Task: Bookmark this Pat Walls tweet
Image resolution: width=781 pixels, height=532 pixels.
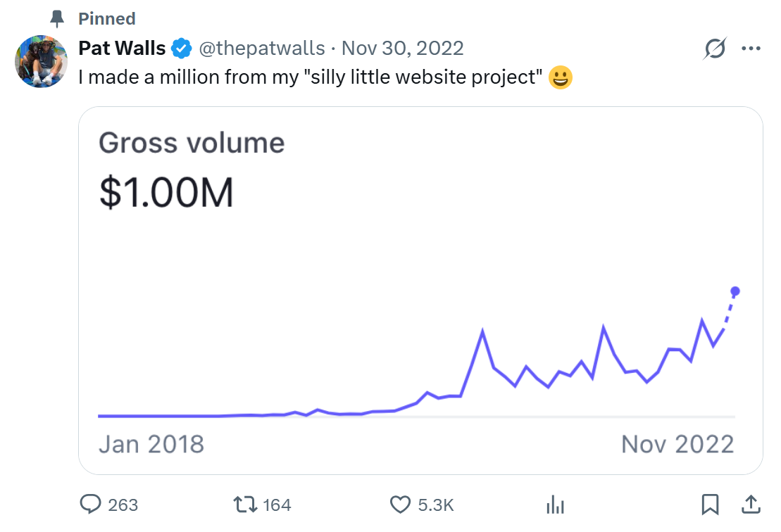Action: (710, 505)
